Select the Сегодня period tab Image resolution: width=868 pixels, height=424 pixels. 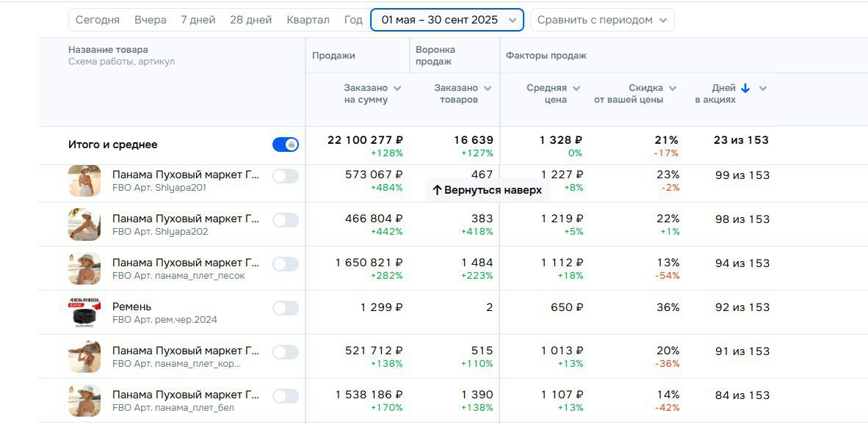click(98, 20)
